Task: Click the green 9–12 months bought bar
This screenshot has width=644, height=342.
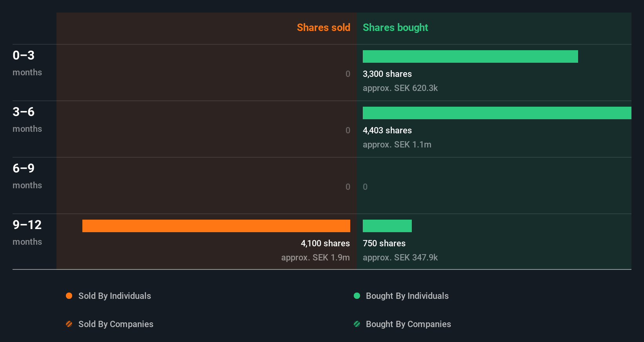Action: point(387,226)
